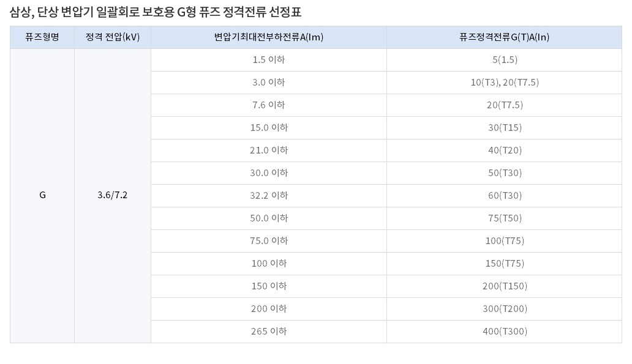Viewport: 632px width, 364px height.
Task: Select the 265 이하 load current cell
Action: coord(269,331)
